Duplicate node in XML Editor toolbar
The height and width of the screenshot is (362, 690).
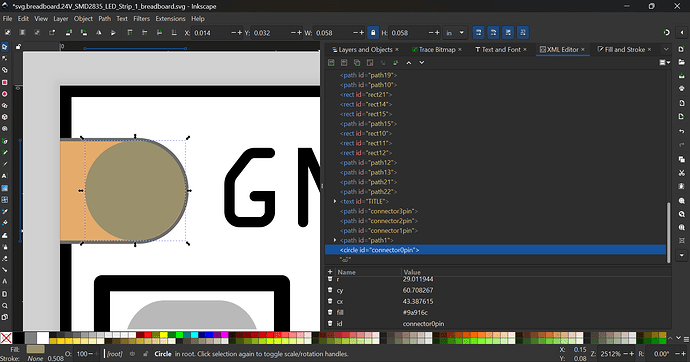357,62
